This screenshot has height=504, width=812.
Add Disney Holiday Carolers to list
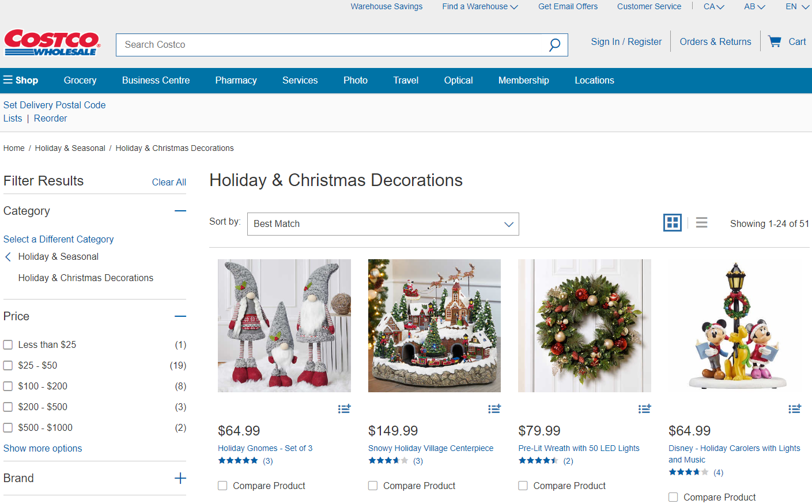click(x=795, y=409)
